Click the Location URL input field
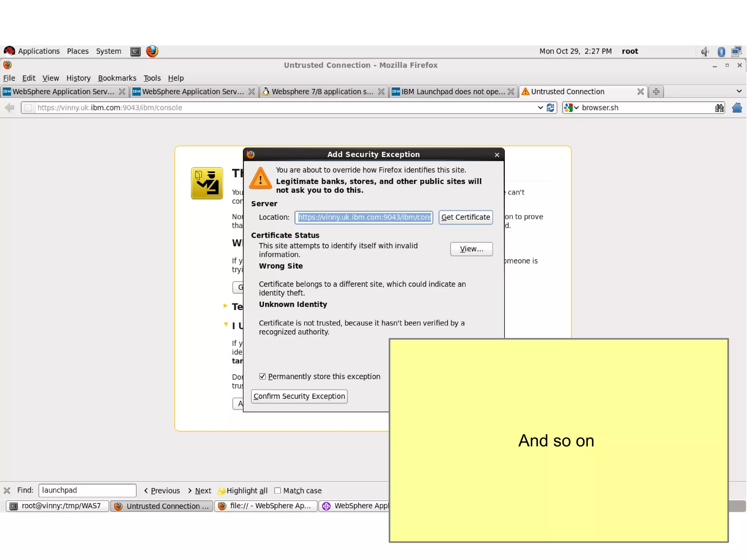The image size is (747, 560). [364, 217]
